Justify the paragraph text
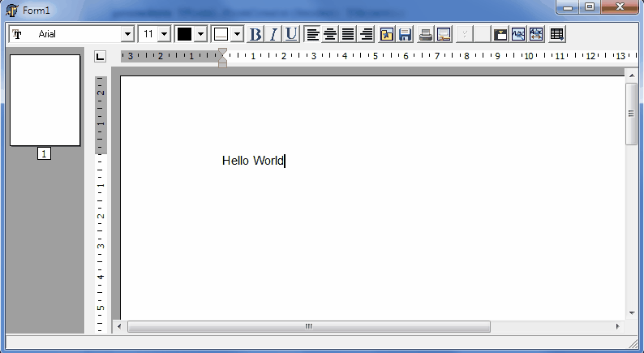644x353 pixels. click(348, 34)
